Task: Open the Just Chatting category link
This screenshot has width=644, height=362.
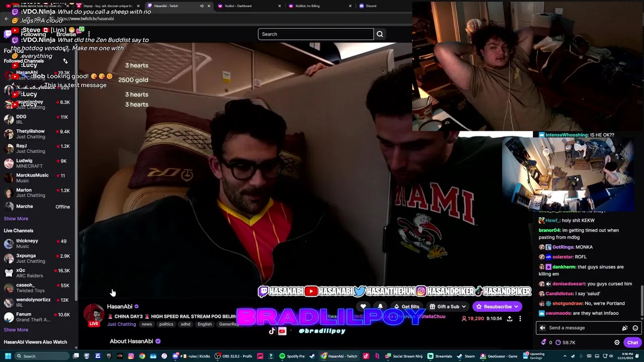Action: (x=121, y=324)
